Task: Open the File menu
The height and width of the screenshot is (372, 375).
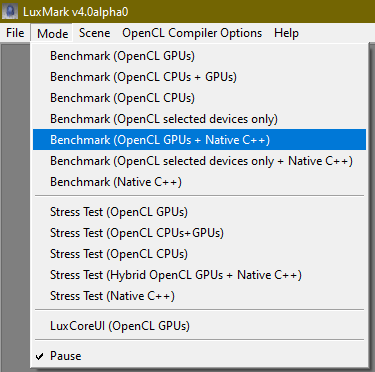Action: click(x=15, y=33)
